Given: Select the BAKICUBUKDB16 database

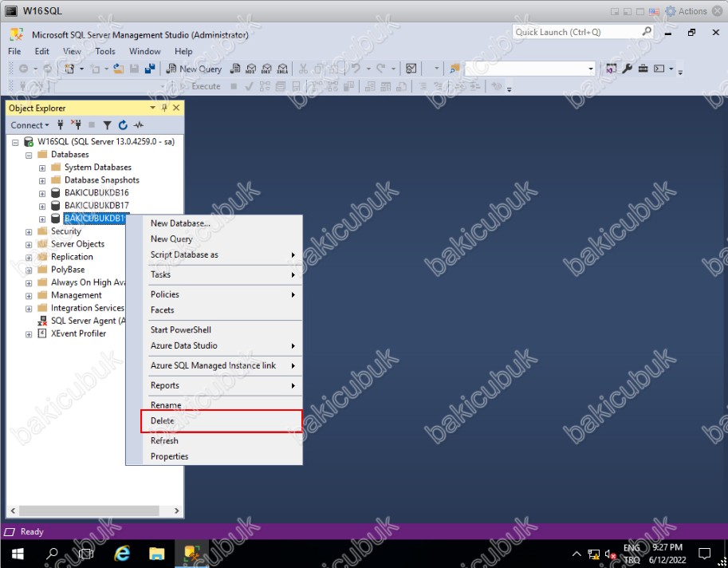Looking at the screenshot, I should [x=96, y=193].
